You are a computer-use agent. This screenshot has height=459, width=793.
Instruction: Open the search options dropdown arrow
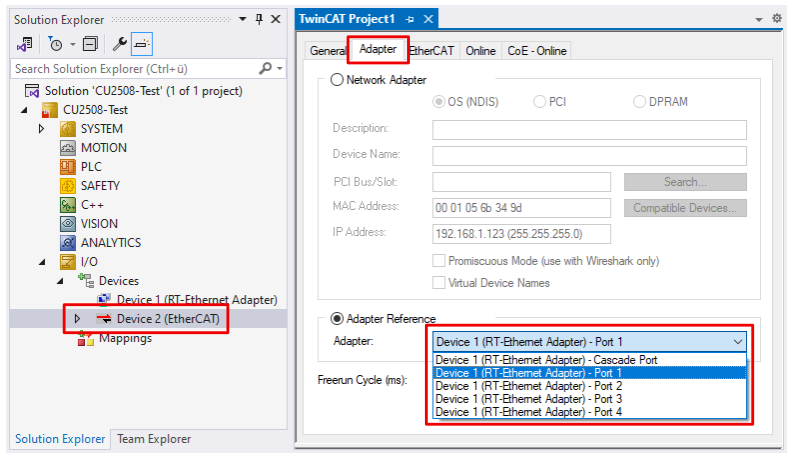pos(280,68)
